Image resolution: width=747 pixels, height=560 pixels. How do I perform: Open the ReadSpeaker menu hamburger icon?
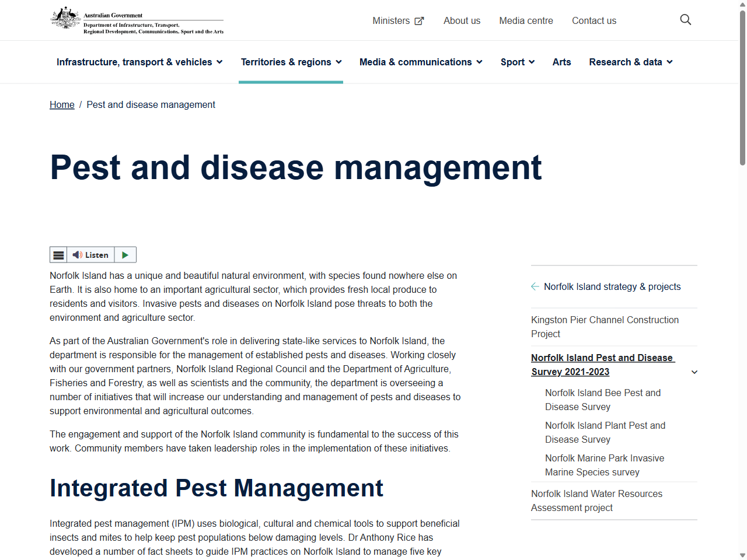pyautogui.click(x=58, y=255)
